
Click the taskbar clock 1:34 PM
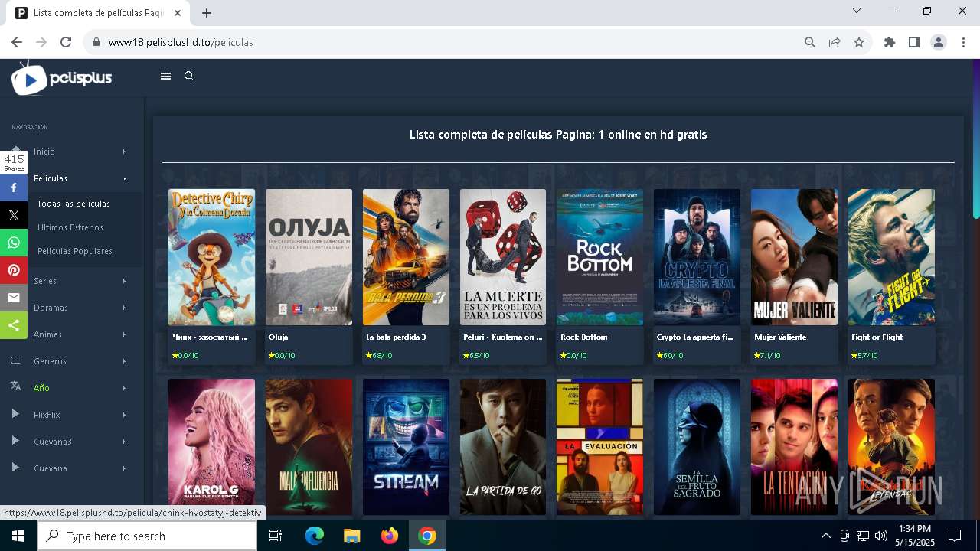(915, 536)
